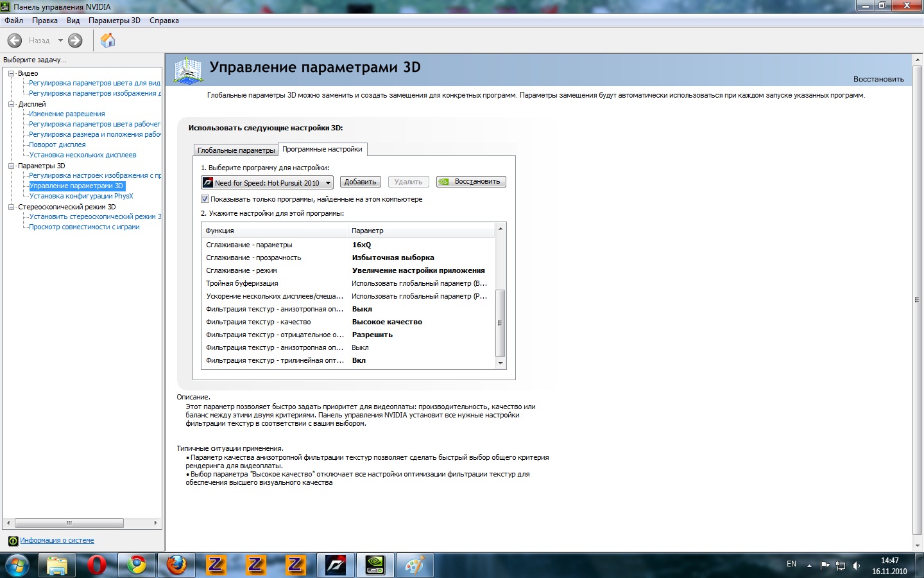Open Windows Explorer from taskbar
The image size is (924, 578).
point(56,565)
